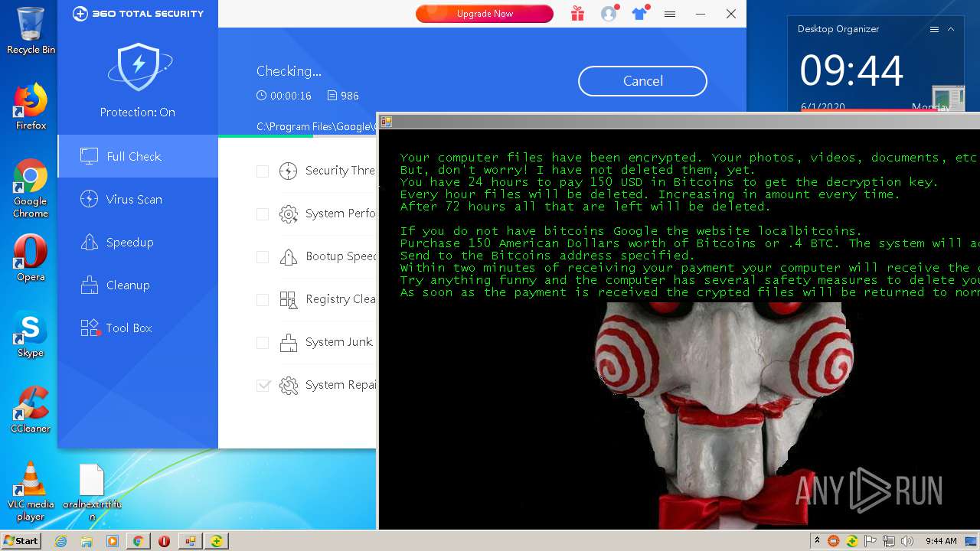Open the Tool Box section

(x=138, y=328)
